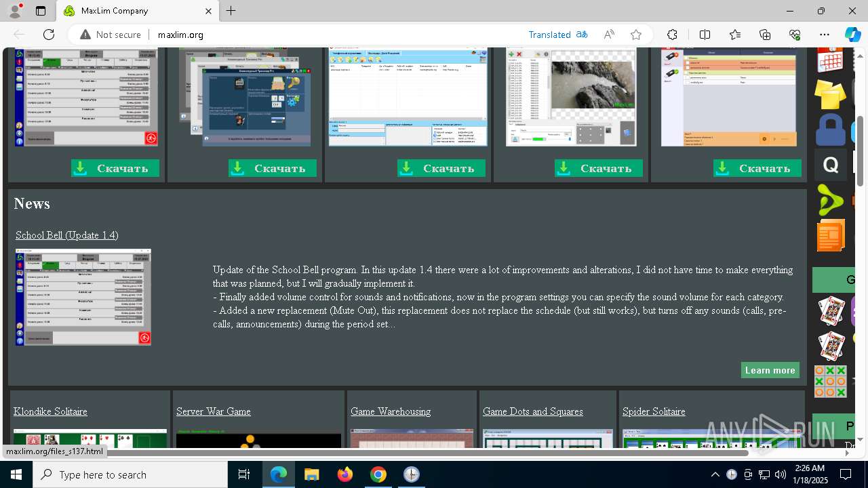Open the Spider Solitaire link
The height and width of the screenshot is (488, 868).
pyautogui.click(x=654, y=411)
